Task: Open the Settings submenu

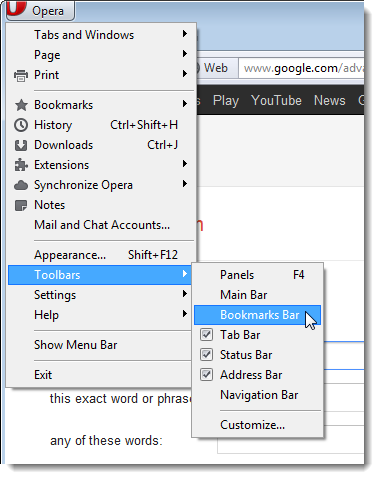Action: coord(101,295)
